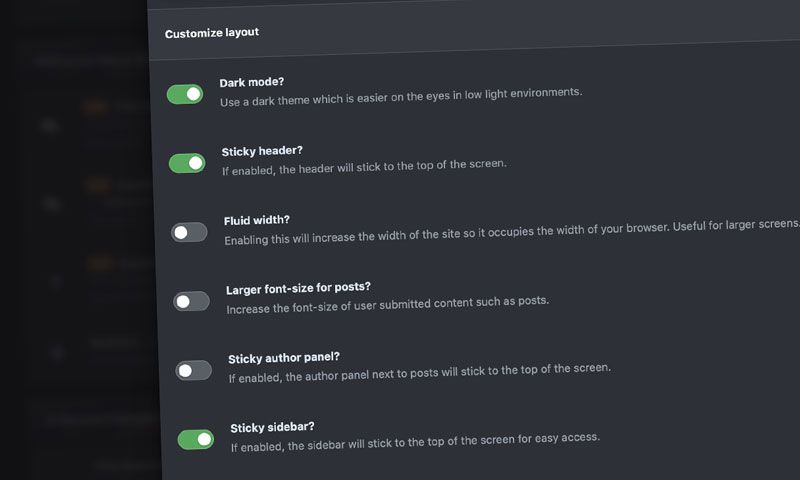Click the dark theme description under Dark mode

401,97
